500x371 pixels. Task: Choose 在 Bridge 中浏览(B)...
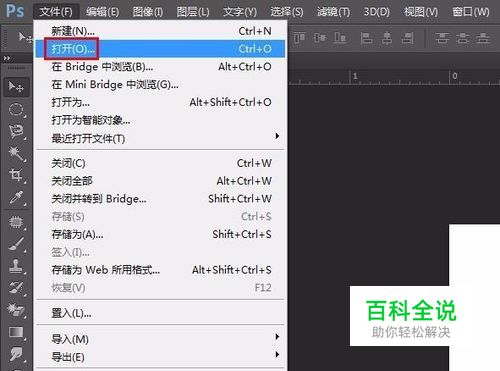coord(160,67)
